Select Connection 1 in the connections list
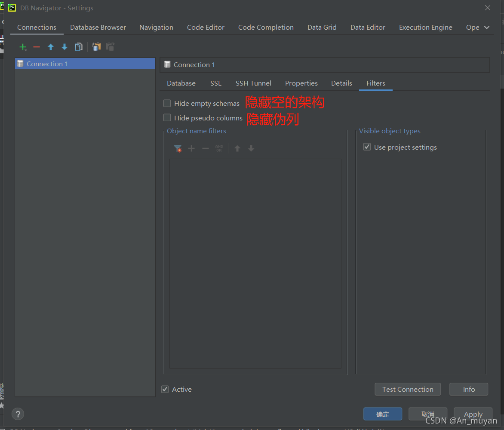 85,64
